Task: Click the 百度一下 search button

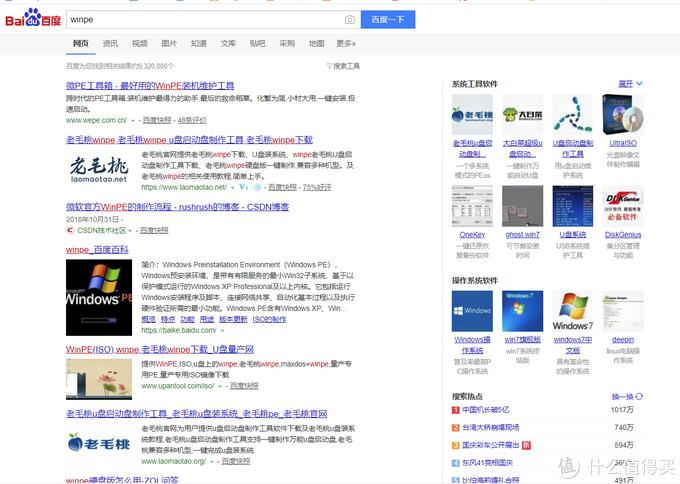Action: click(x=388, y=20)
